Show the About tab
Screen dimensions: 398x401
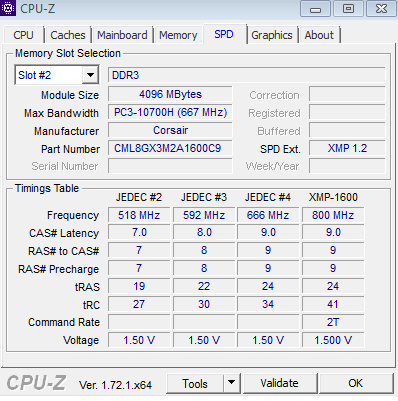point(319,35)
